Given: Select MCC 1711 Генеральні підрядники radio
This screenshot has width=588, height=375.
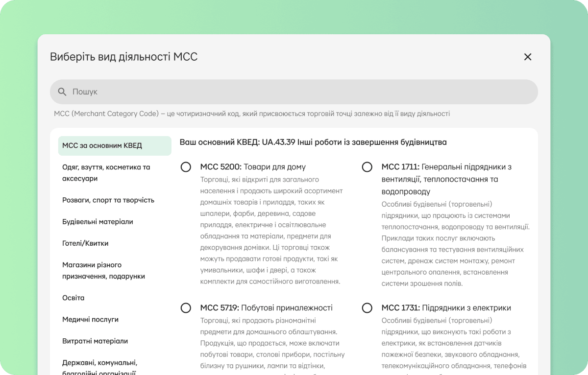Looking at the screenshot, I should tap(367, 167).
